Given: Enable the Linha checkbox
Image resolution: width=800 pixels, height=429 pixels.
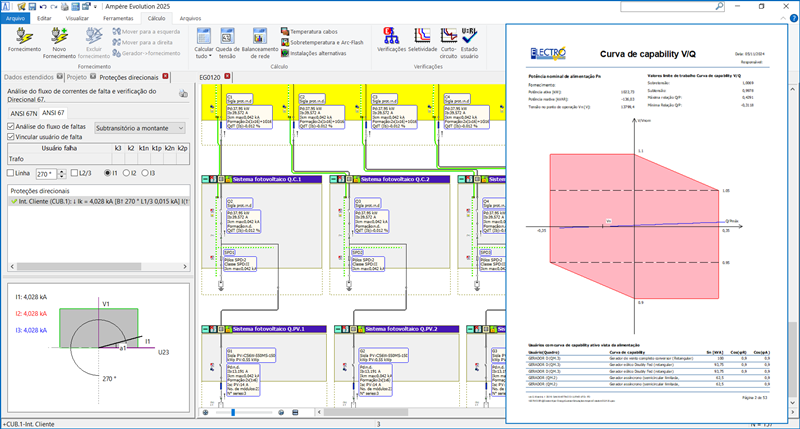Looking at the screenshot, I should click(x=10, y=173).
